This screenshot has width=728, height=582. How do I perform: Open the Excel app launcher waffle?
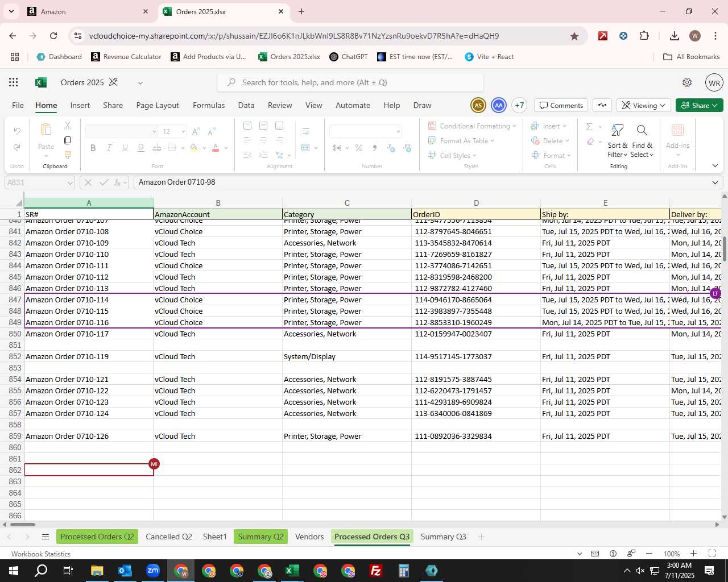(x=14, y=82)
